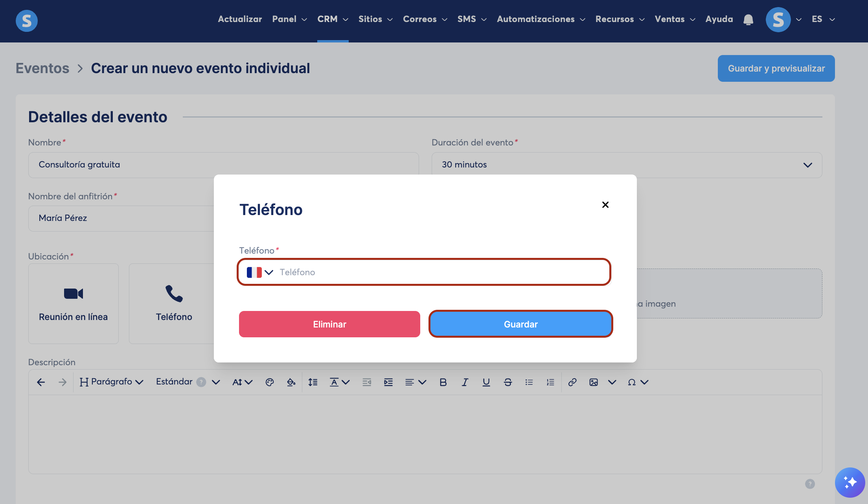
Task: Toggle the bulleted list icon
Action: [x=529, y=382]
